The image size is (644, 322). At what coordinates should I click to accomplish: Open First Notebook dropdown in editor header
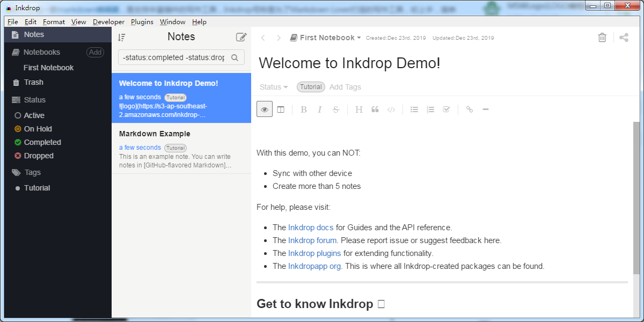pyautogui.click(x=326, y=38)
